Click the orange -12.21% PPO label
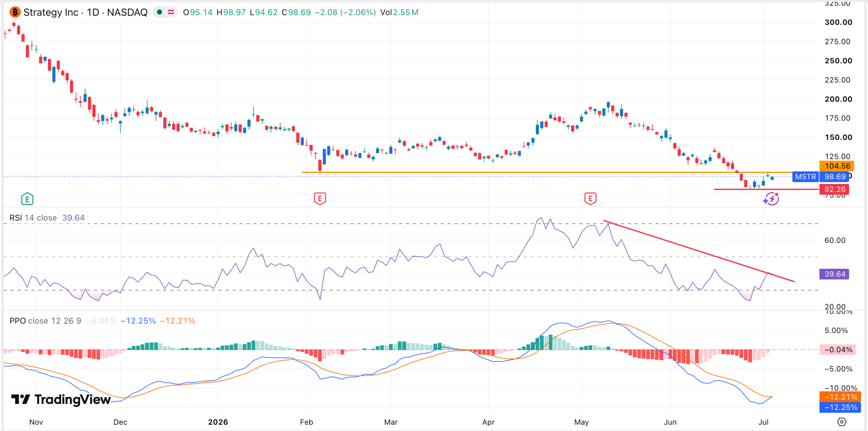This screenshot has height=431, width=868. (840, 397)
